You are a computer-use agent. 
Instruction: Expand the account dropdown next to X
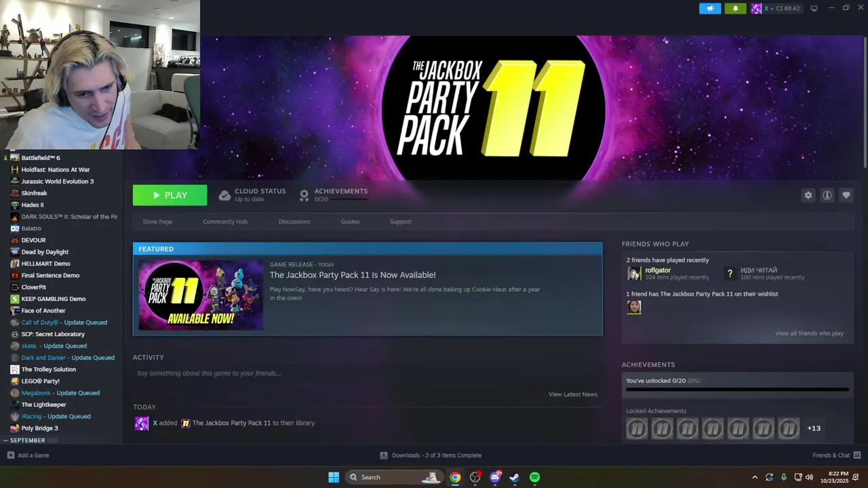(x=772, y=8)
